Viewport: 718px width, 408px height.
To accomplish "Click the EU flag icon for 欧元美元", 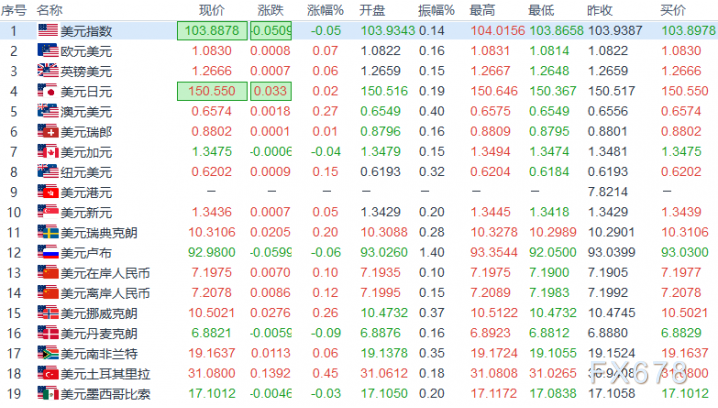I will (48, 50).
